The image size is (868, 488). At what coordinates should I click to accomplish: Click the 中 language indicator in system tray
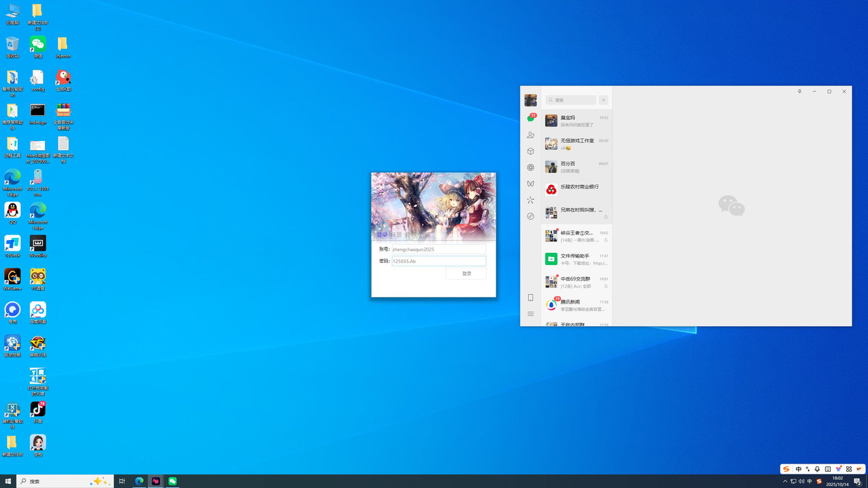pos(810,481)
